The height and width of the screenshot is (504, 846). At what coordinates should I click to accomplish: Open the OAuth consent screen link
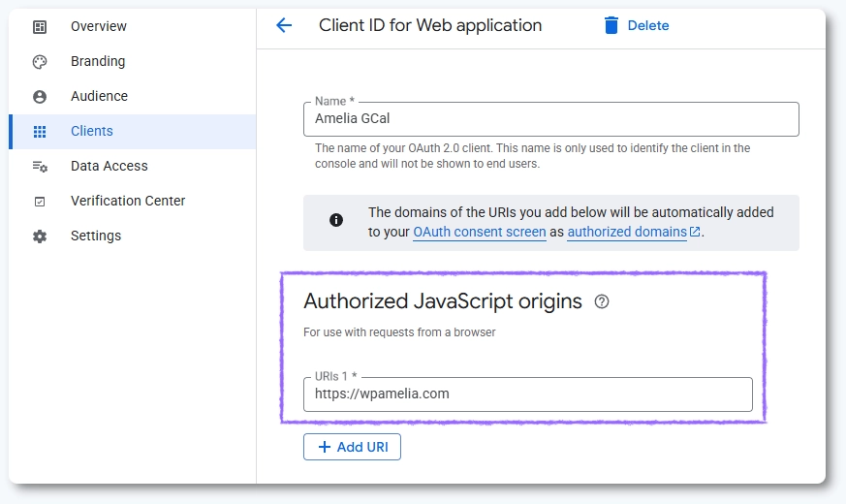pos(479,233)
